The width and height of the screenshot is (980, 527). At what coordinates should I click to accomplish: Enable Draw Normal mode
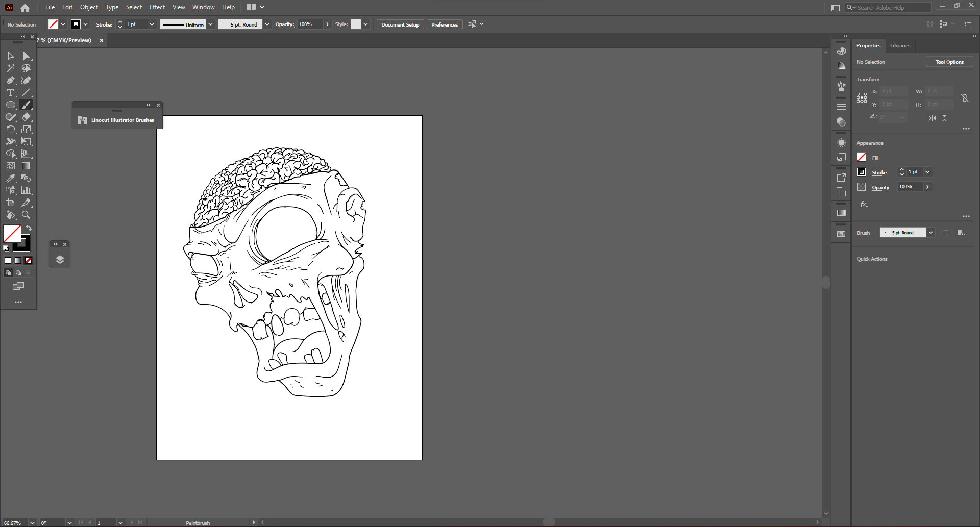click(8, 273)
